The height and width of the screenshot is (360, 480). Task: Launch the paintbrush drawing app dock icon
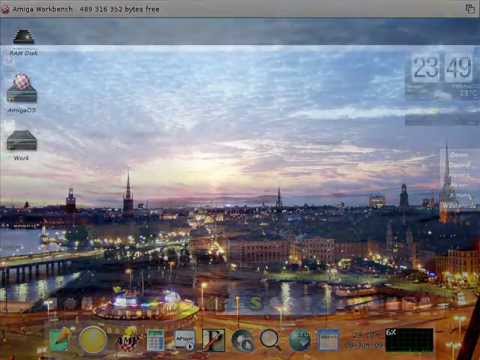coord(214,340)
